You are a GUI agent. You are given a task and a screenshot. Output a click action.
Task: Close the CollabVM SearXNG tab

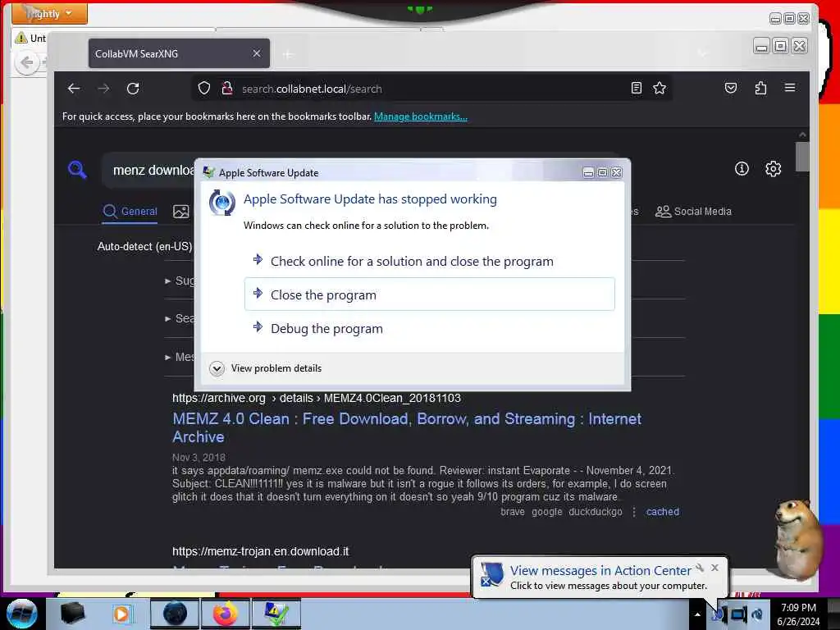pyautogui.click(x=257, y=53)
